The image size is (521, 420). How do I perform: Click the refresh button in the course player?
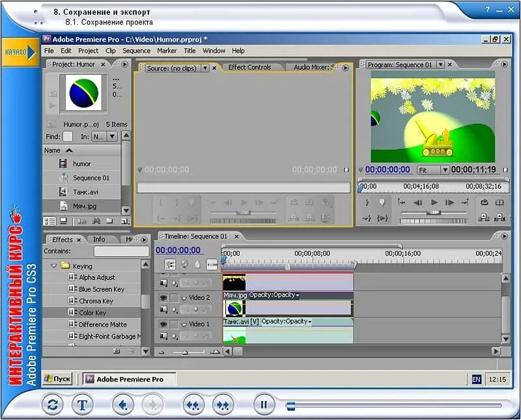(53, 405)
